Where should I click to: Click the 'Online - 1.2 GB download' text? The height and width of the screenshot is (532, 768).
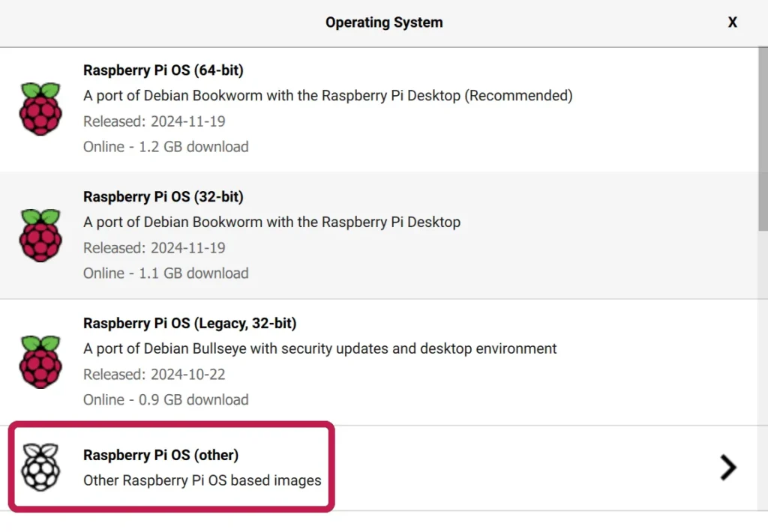pyautogui.click(x=166, y=147)
